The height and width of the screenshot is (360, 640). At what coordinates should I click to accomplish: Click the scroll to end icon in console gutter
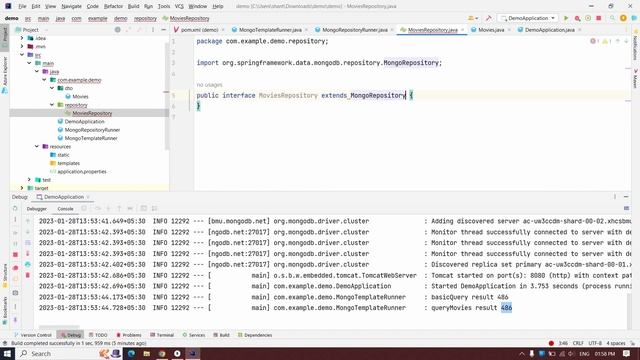pos(28,253)
